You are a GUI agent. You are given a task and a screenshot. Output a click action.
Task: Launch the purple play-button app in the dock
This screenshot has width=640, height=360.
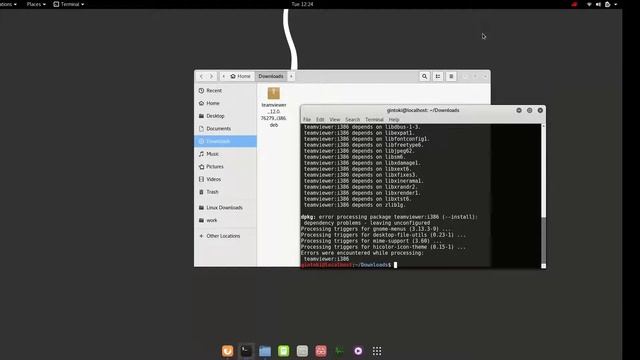pos(358,351)
